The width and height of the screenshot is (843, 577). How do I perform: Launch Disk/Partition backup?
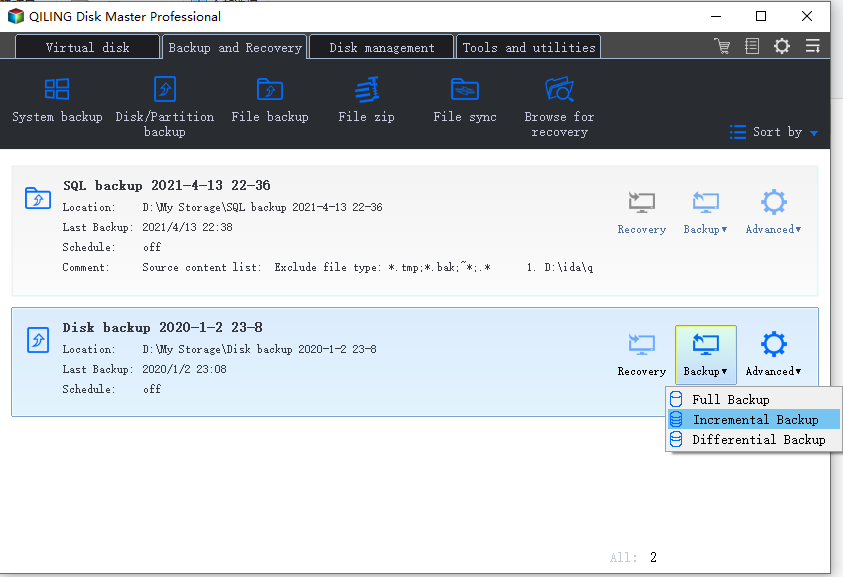point(165,108)
